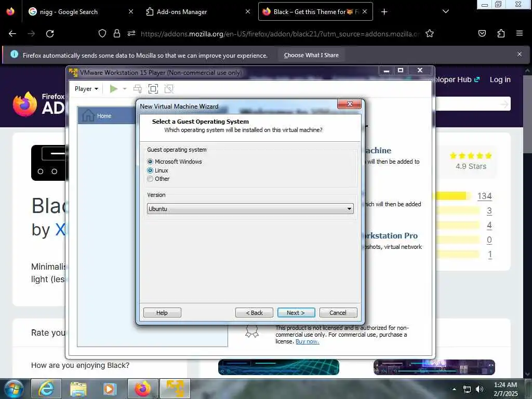Go back in Firefox

[x=12, y=34]
